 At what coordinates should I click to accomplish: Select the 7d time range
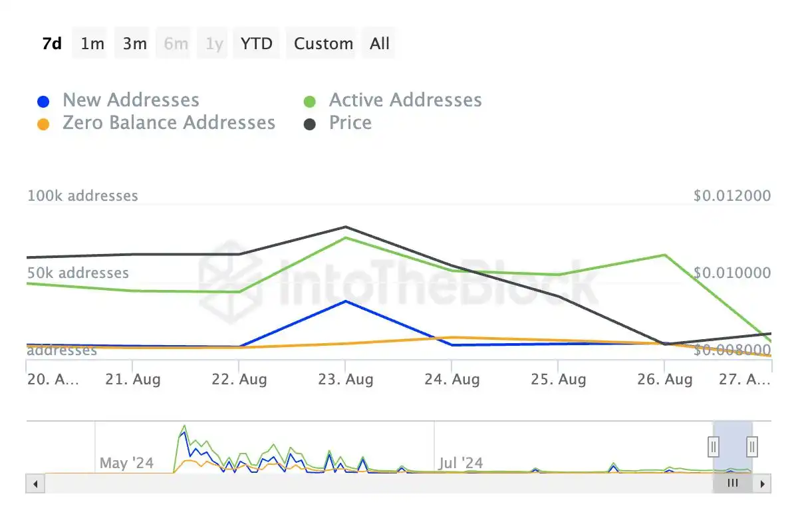pos(52,44)
